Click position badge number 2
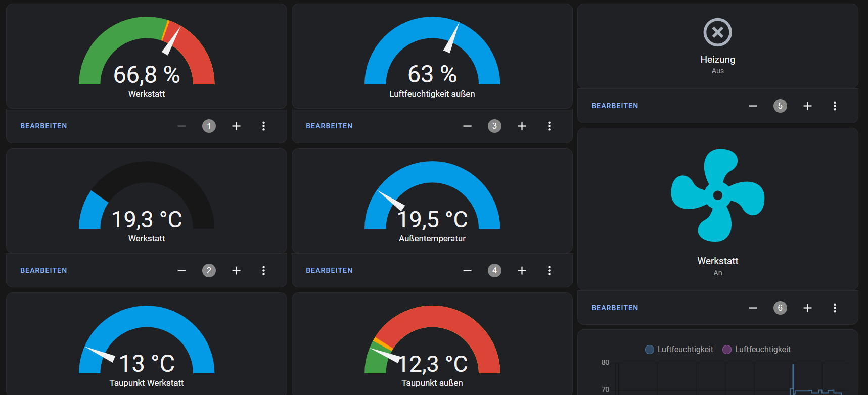Screen dimensions: 868x395 tap(209, 270)
